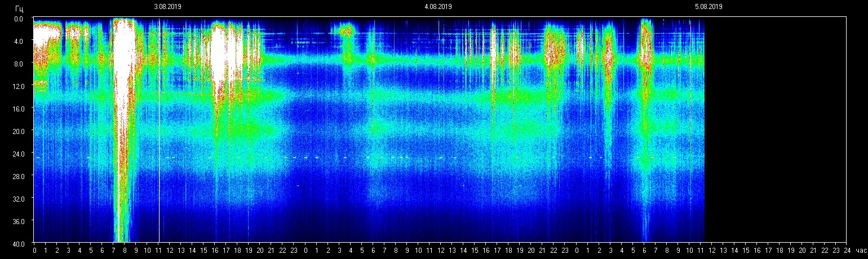This screenshot has height=259, width=868.
Task: Select the 24.0 frequency axis label
Action: coord(17,153)
